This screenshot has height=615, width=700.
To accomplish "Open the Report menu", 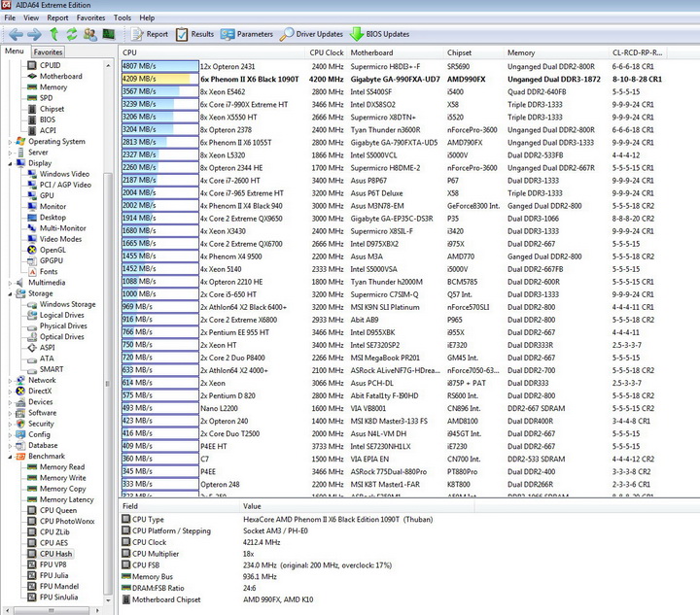I will pos(57,17).
